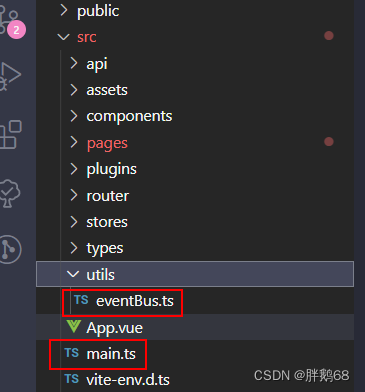Screen dimensions: 365x392
Task: Open the App.vue file
Action: point(115,328)
